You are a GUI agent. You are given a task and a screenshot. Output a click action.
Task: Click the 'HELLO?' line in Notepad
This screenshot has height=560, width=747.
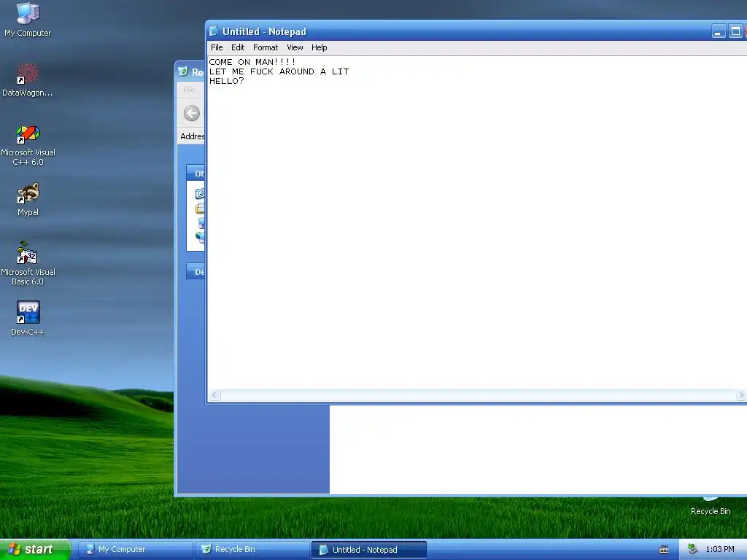226,81
